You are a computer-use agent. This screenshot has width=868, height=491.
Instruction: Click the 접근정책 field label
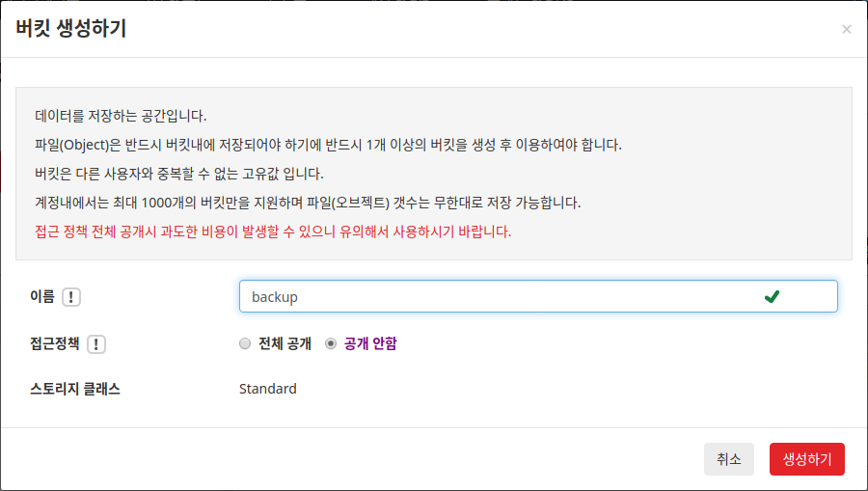(x=55, y=343)
